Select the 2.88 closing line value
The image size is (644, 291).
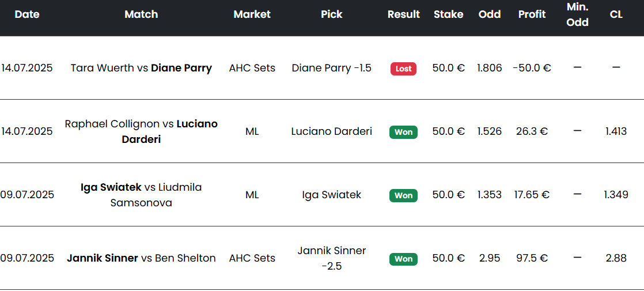pos(616,258)
